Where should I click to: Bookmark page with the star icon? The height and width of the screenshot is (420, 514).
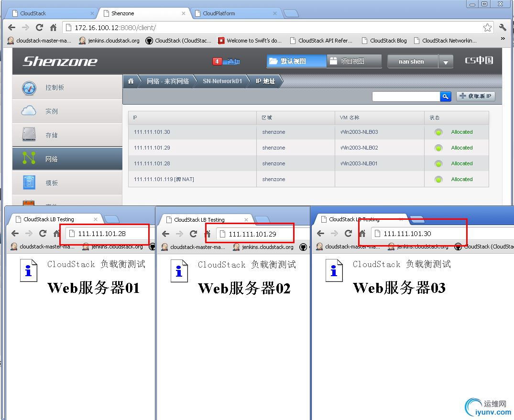[x=487, y=28]
